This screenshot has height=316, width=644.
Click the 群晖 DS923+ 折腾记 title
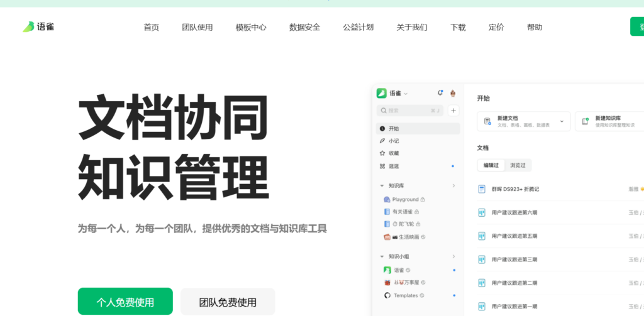[515, 189]
